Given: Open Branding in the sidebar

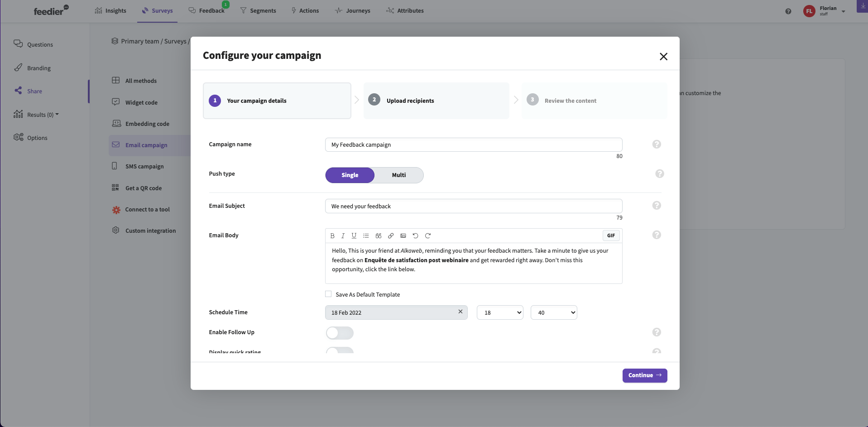Looking at the screenshot, I should point(32,68).
